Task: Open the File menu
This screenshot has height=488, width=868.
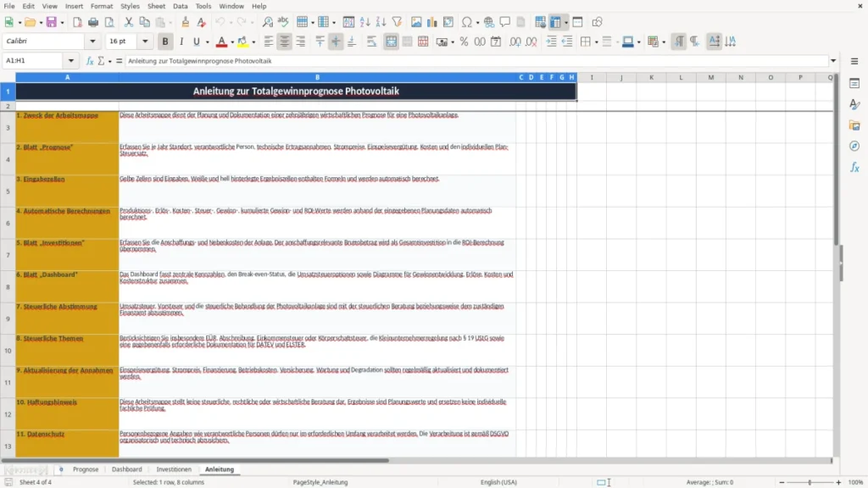Action: tap(9, 6)
